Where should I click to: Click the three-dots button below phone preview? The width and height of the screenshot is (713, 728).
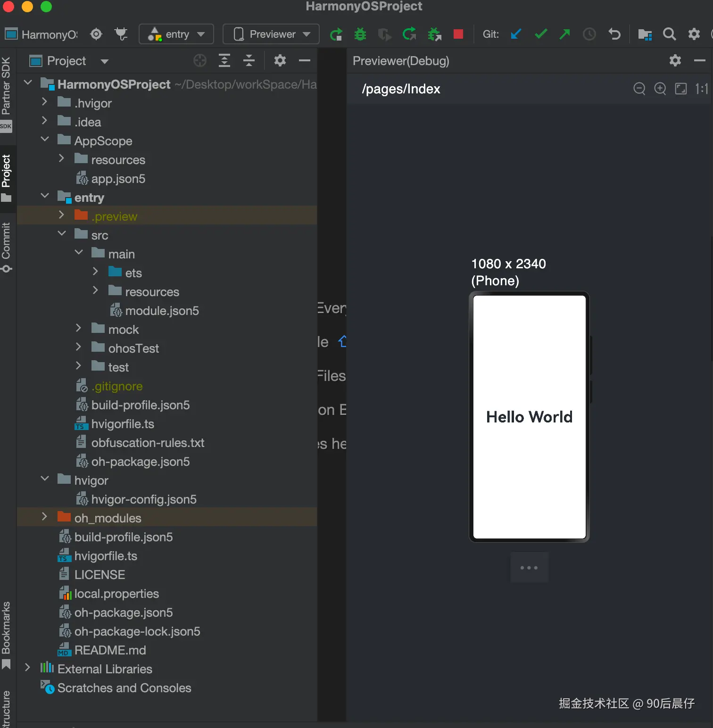(x=529, y=568)
